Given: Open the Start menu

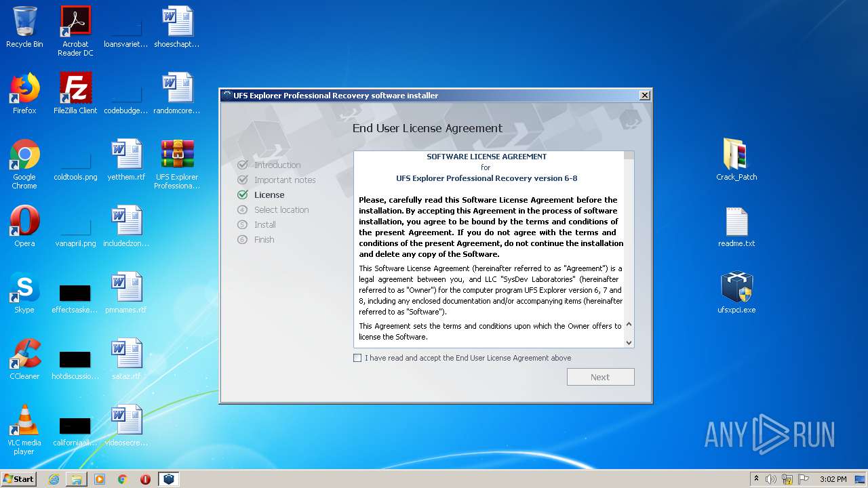Looking at the screenshot, I should [19, 479].
